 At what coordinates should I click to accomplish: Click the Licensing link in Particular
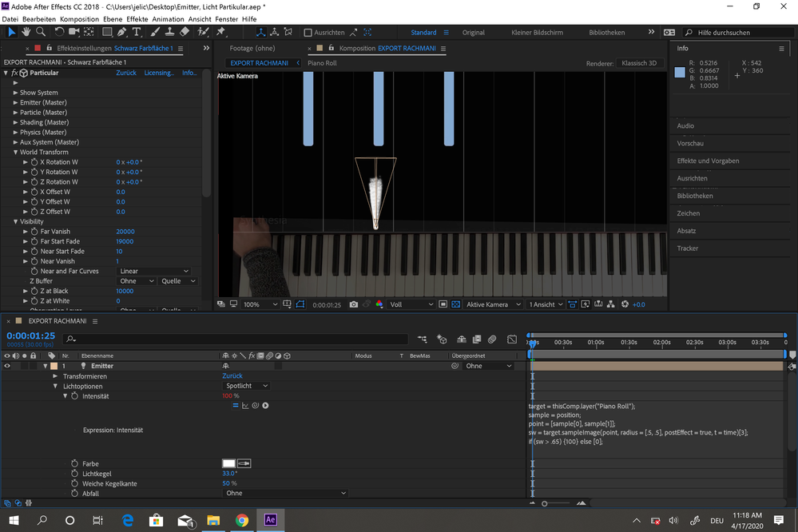coord(158,73)
